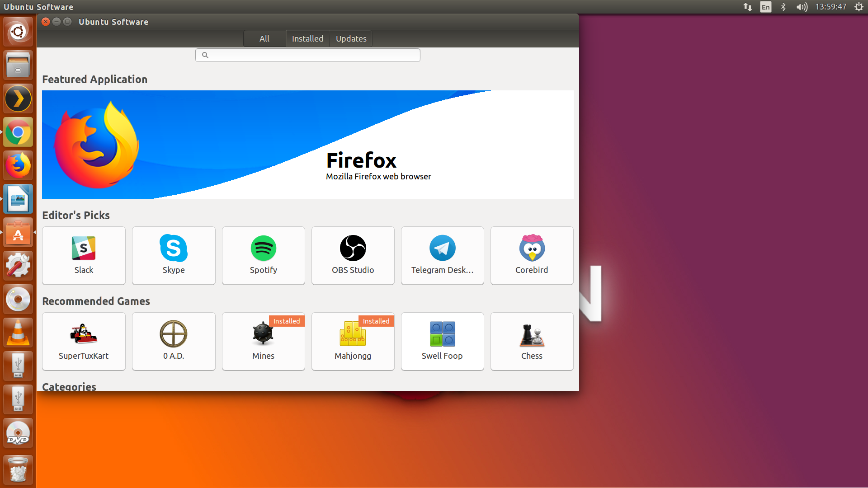
Task: Focus the software search field
Action: 307,55
